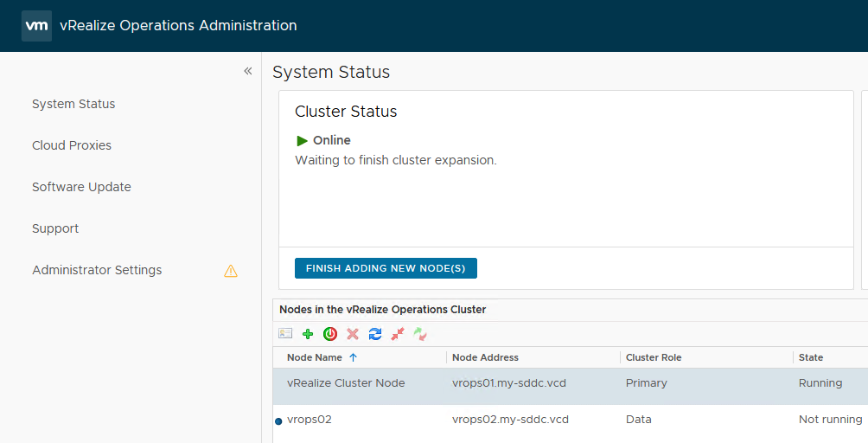Sort by the Cluster Role column header

click(654, 357)
